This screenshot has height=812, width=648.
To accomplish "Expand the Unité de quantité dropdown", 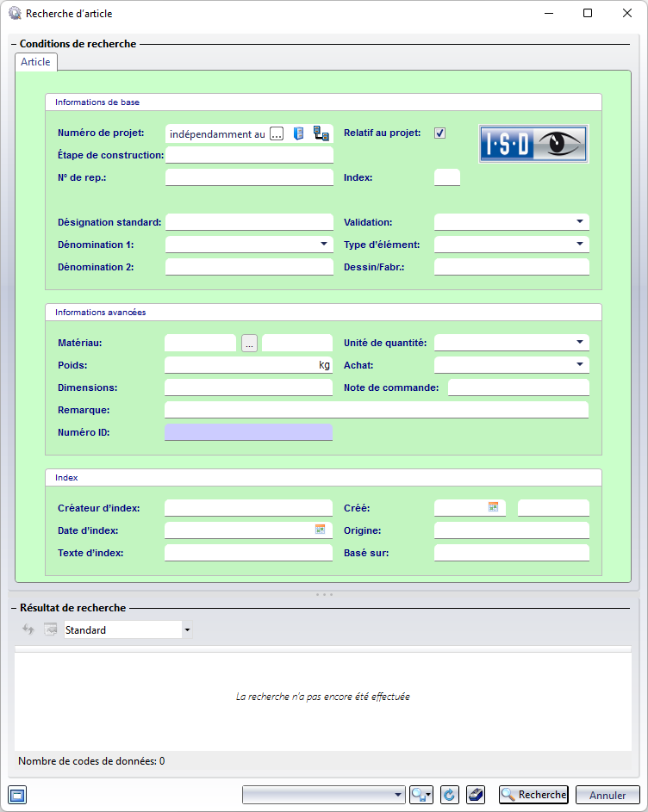I will [580, 343].
